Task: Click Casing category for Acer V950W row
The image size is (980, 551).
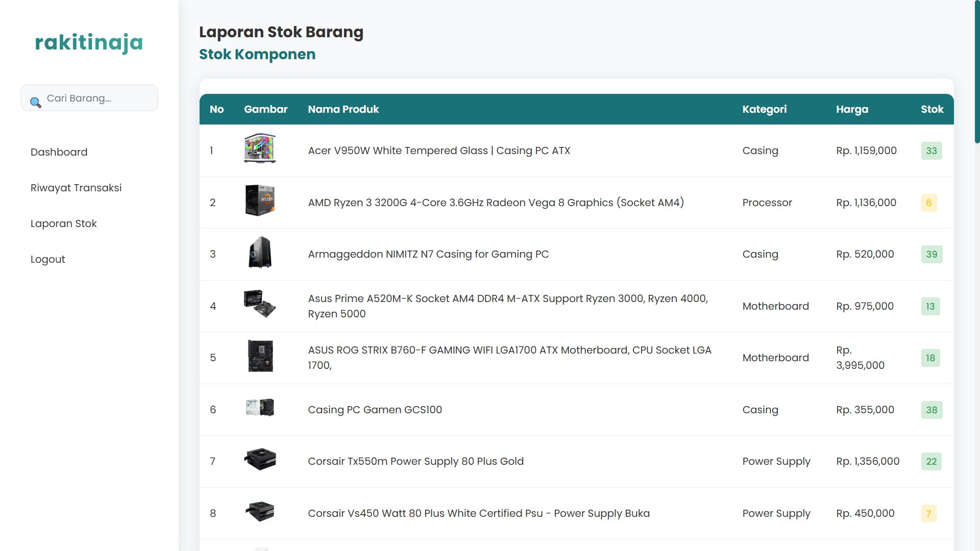Action: (x=761, y=151)
